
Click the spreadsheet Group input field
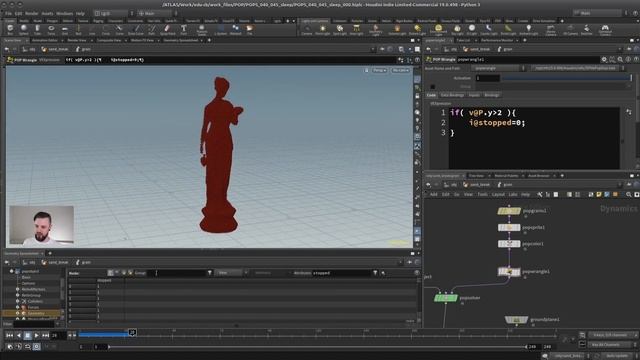pyautogui.click(x=177, y=273)
